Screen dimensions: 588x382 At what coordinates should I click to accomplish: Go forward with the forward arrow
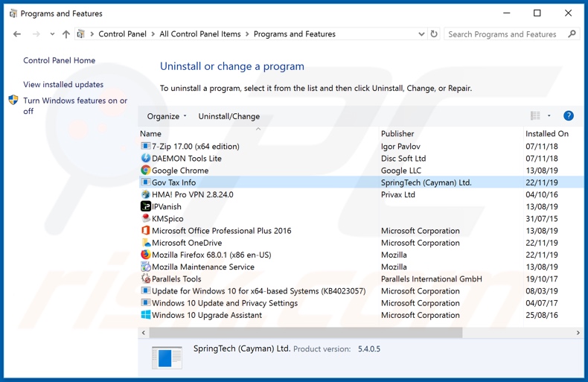pos(36,34)
